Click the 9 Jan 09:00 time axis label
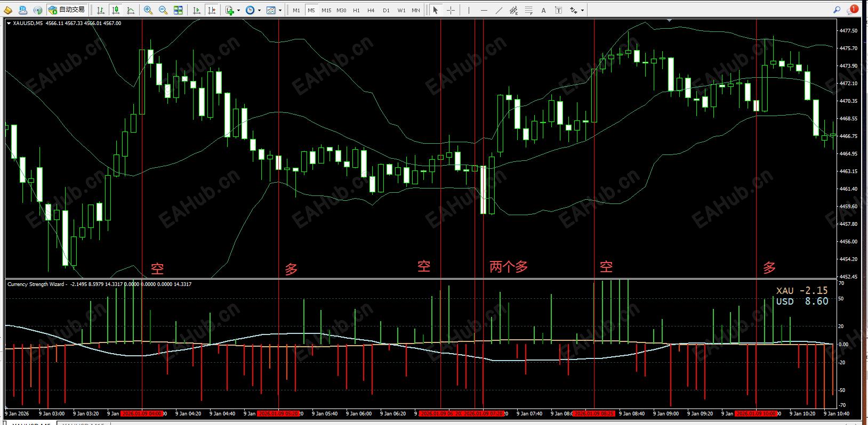The height and width of the screenshot is (425, 868). tap(666, 414)
